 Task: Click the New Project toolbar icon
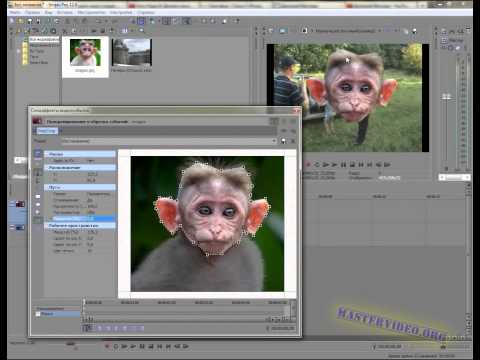point(12,21)
